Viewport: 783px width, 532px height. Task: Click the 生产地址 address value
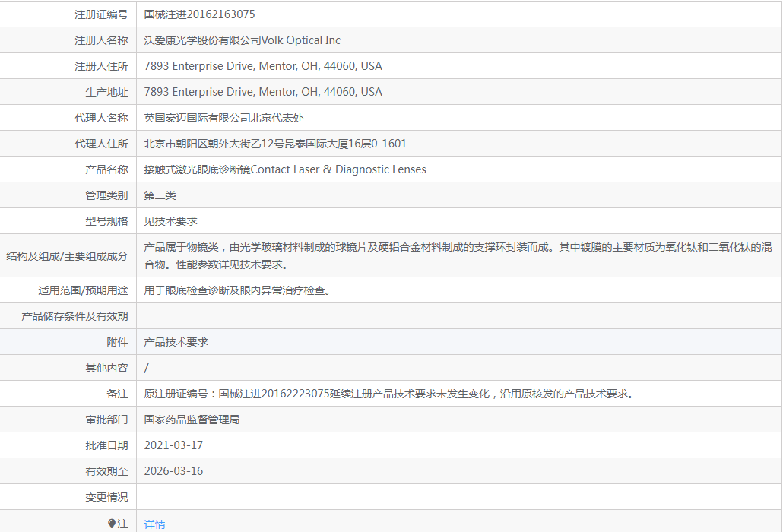tap(263, 92)
